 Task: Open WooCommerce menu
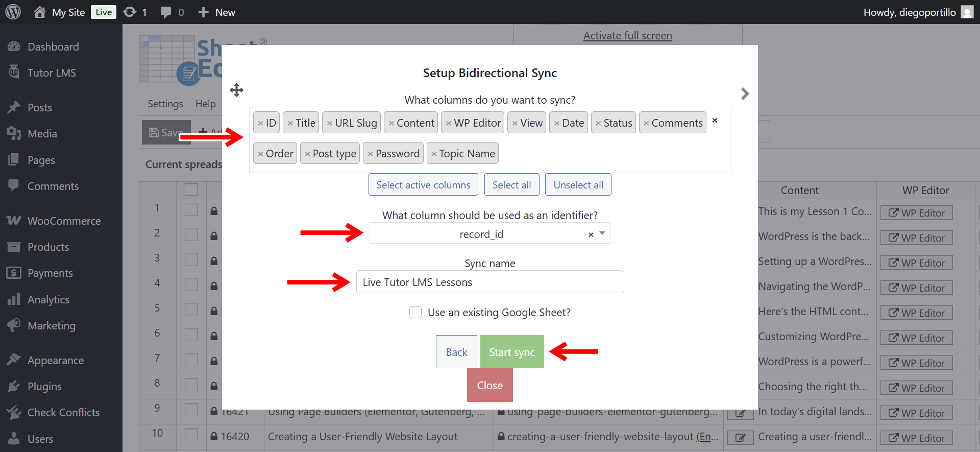64,221
